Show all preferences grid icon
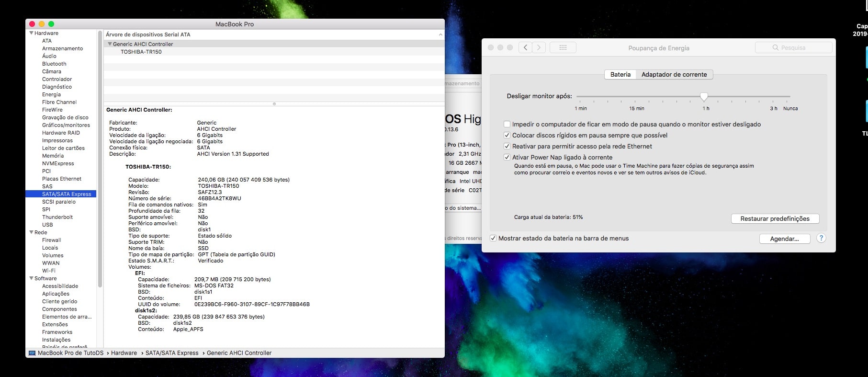 coord(563,47)
